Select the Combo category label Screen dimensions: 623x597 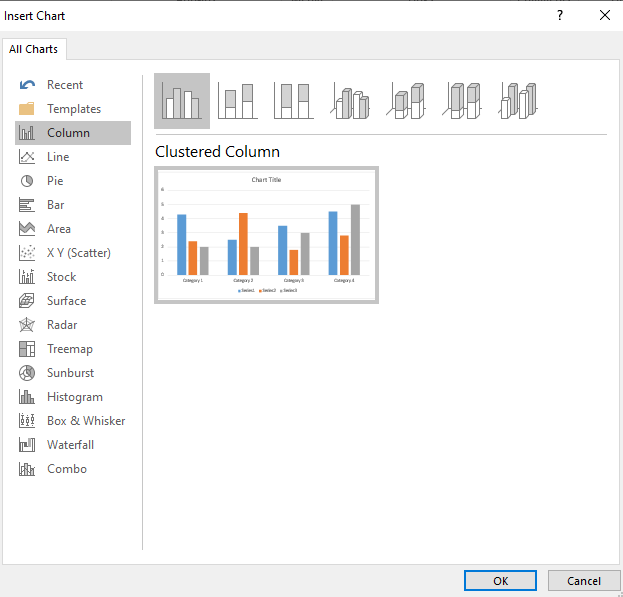(67, 469)
